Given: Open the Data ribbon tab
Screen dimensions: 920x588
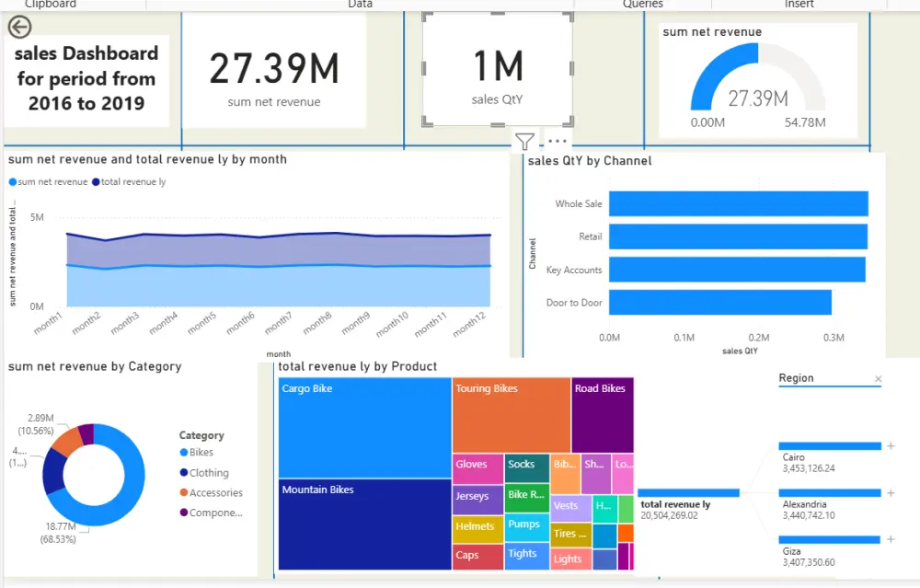Looking at the screenshot, I should 360,5.
